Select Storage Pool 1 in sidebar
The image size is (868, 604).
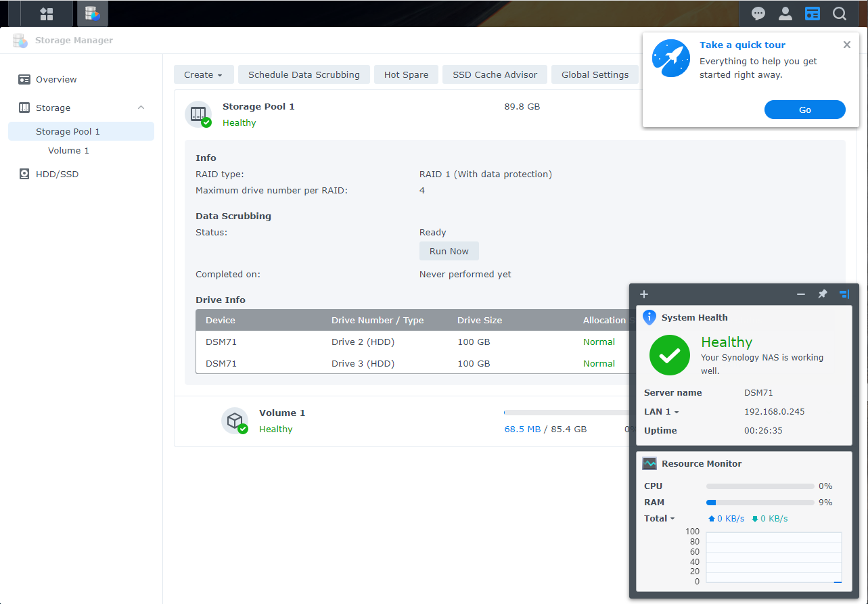(81, 131)
